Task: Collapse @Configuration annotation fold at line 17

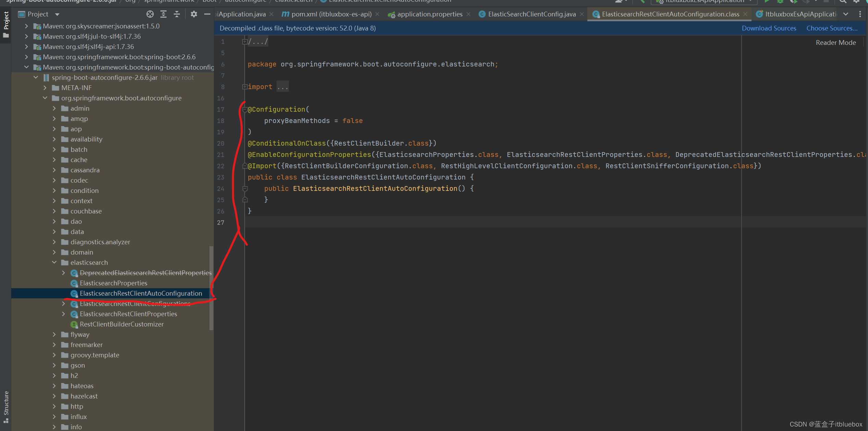Action: click(x=245, y=110)
